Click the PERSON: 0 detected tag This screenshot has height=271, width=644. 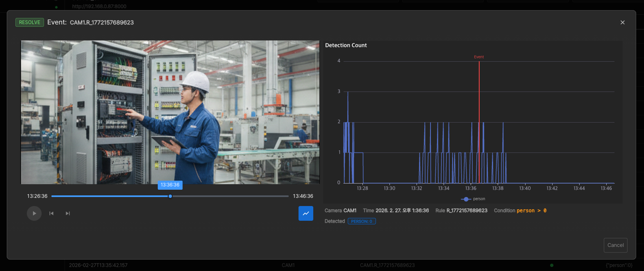(x=362, y=221)
